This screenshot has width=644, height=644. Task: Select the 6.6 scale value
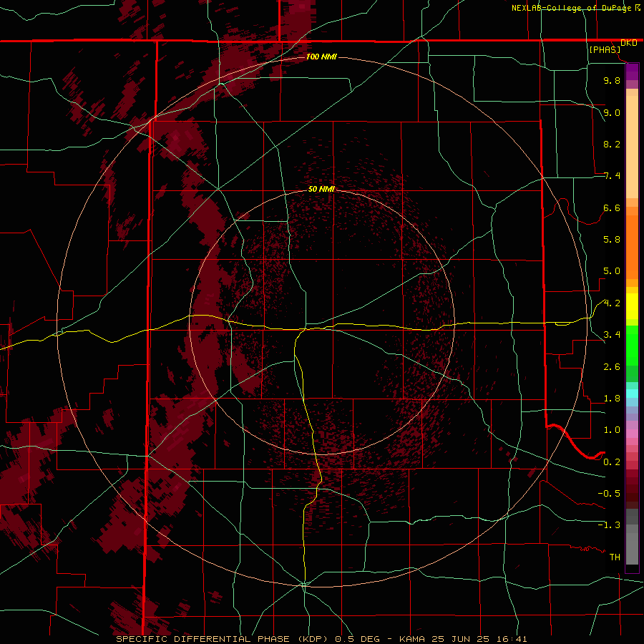(x=612, y=208)
